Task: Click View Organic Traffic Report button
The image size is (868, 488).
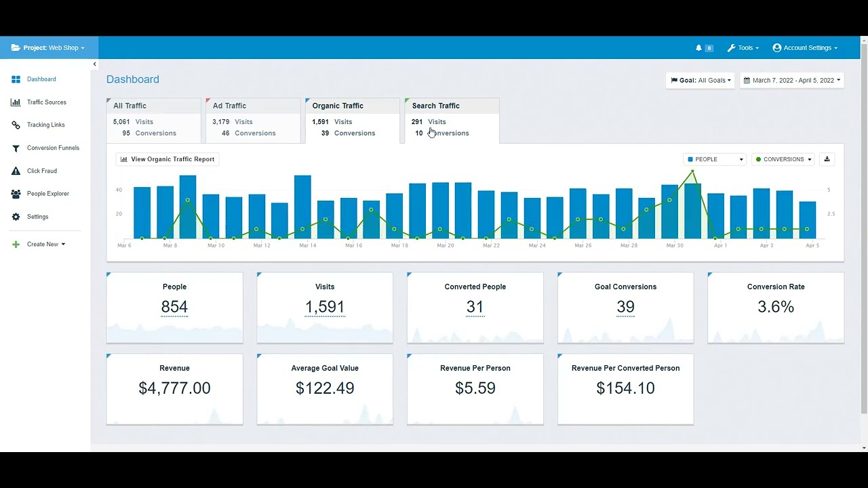Action: pyautogui.click(x=167, y=159)
